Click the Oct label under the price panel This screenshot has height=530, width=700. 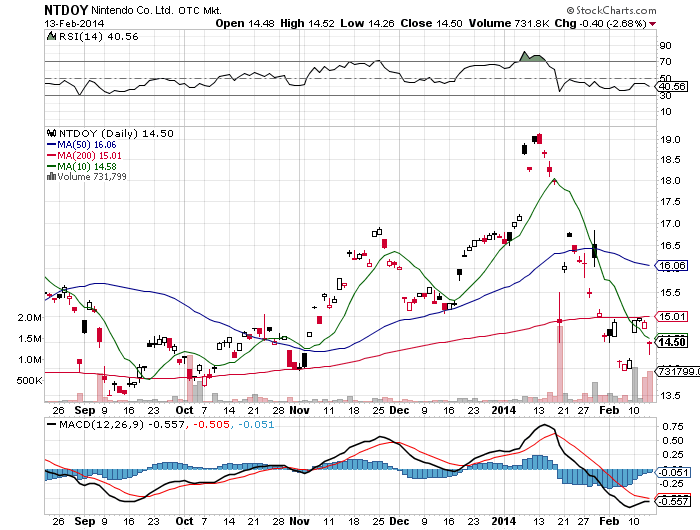pos(184,410)
